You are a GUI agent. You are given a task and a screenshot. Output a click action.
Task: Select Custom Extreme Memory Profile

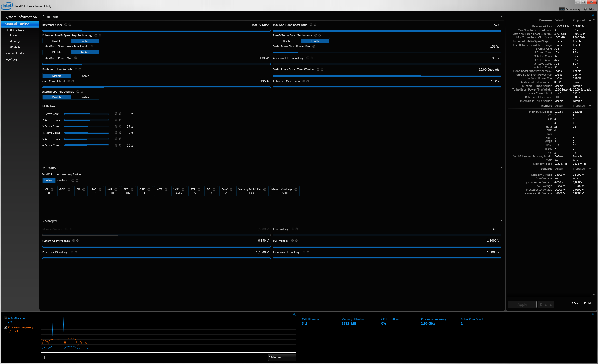coord(62,180)
